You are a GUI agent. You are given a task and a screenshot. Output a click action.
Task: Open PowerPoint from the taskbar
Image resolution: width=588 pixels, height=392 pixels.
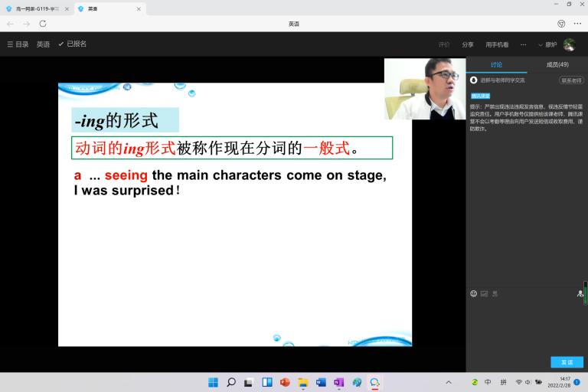tap(285, 382)
